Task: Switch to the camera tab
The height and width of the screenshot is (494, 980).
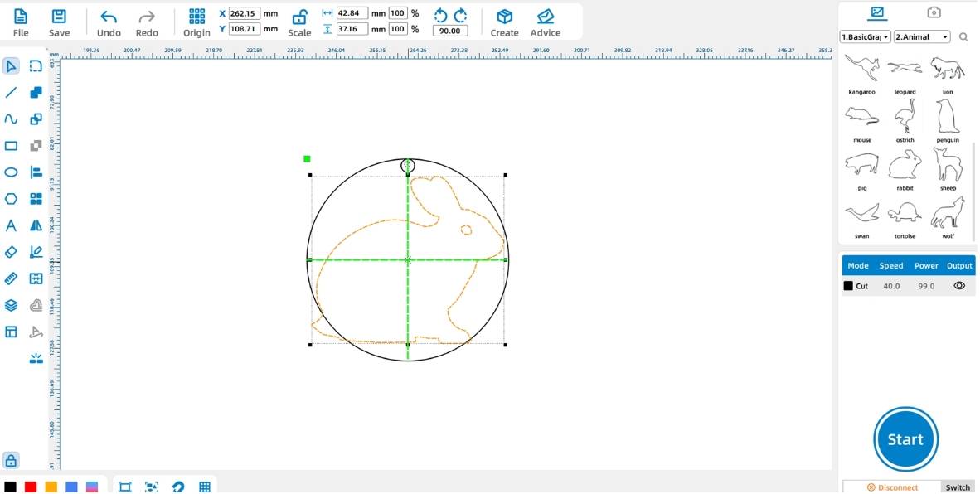Action: tap(934, 12)
